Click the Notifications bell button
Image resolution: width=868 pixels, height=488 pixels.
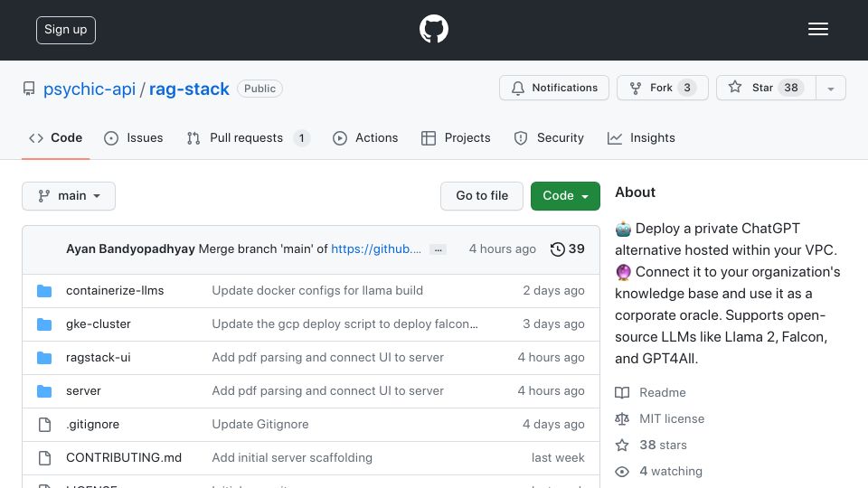coord(554,88)
